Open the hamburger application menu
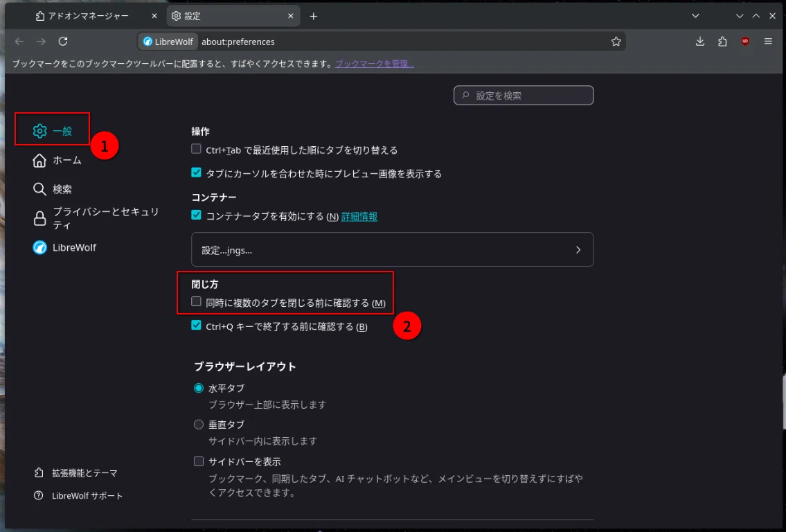 click(768, 42)
